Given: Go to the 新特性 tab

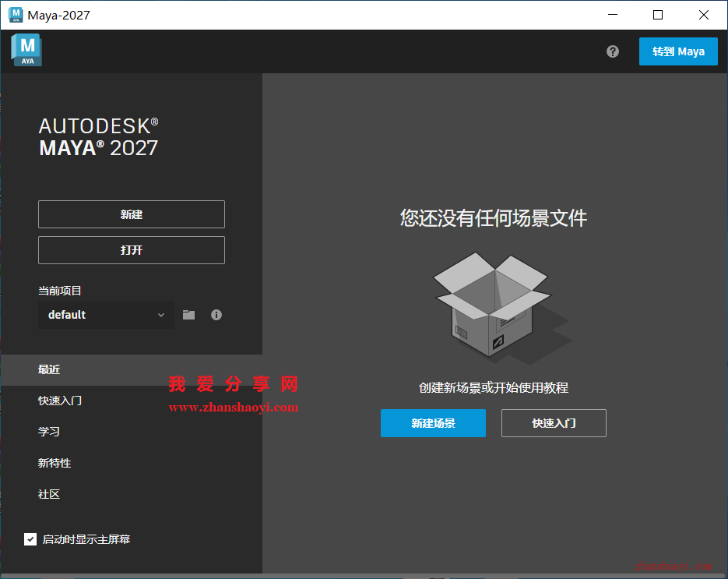Looking at the screenshot, I should (x=55, y=463).
